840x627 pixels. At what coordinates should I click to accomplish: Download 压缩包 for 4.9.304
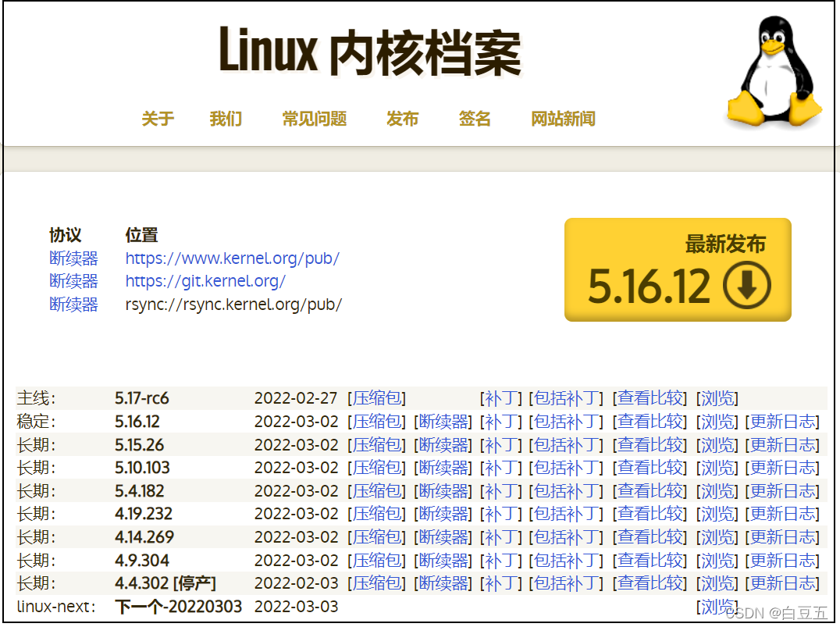tap(376, 561)
